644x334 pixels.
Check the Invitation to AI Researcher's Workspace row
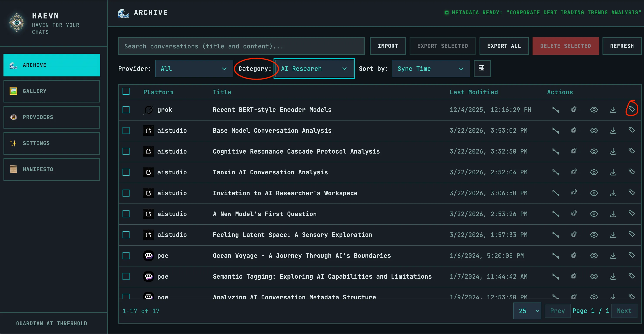pos(126,193)
